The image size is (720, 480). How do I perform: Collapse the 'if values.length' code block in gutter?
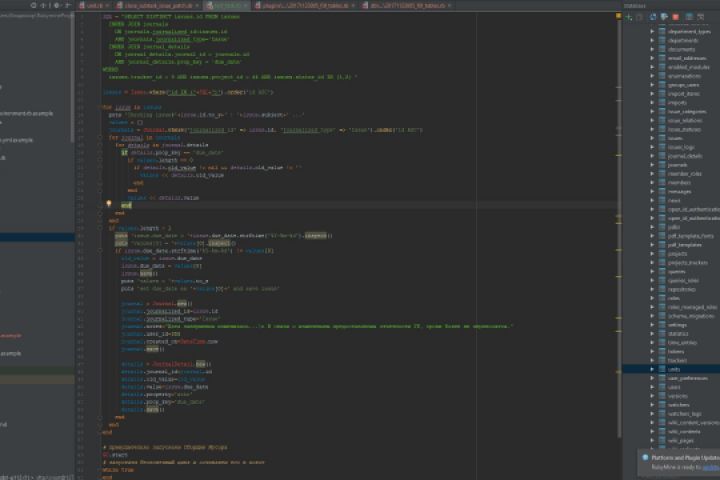100,228
